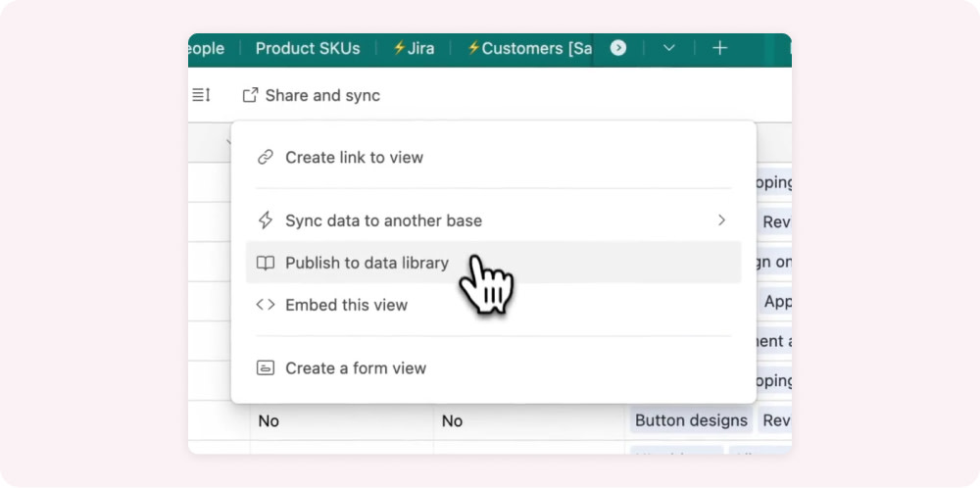Select Create a form view
The image size is (980, 488).
tap(356, 368)
